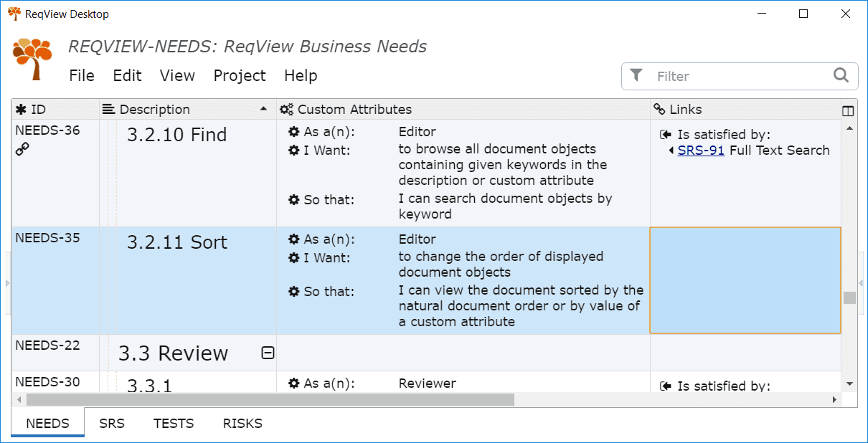This screenshot has width=868, height=443.
Task: Expand the left side pane handle
Action: tap(7, 283)
